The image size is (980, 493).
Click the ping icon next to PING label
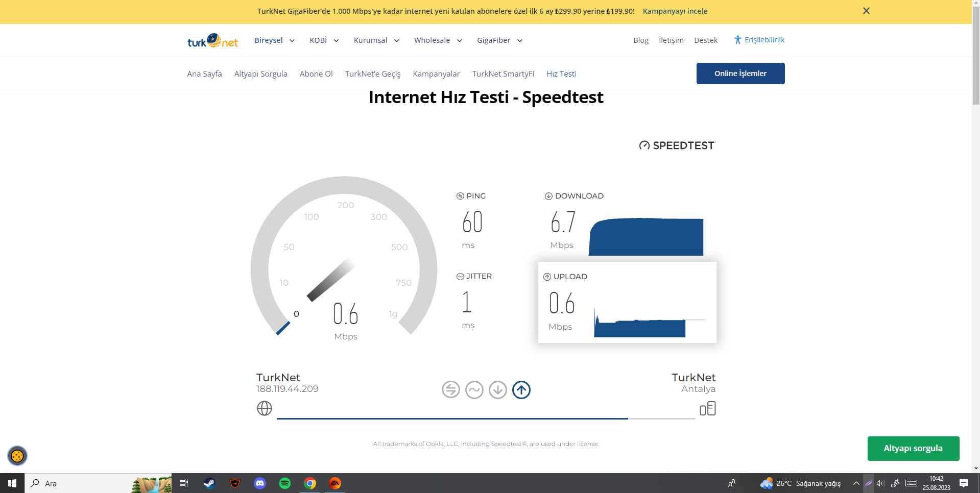tap(460, 196)
